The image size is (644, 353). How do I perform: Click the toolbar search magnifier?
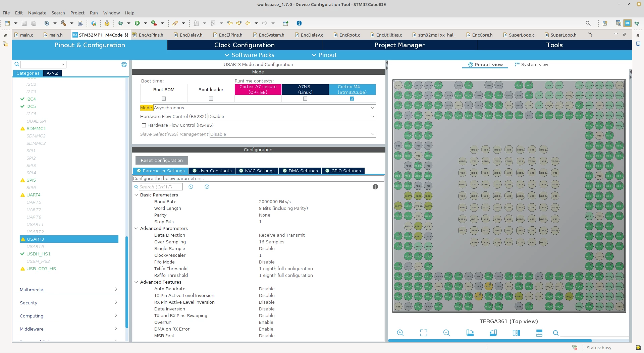click(x=588, y=23)
